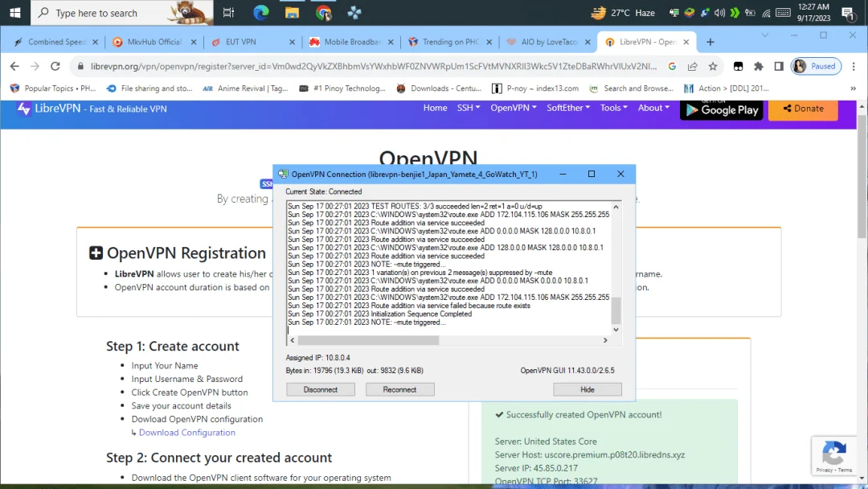Click the weather widget in the taskbar
Viewport: 868px width, 489px height.
[x=623, y=12]
